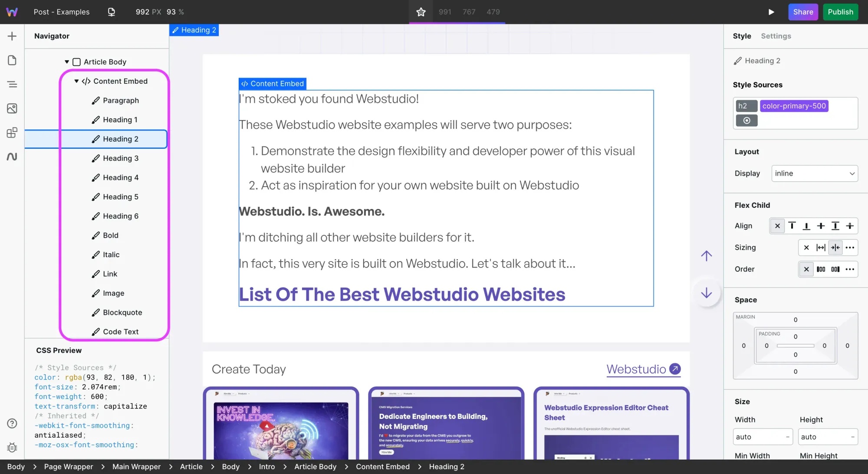Toggle visibility of the h2 style source
The width and height of the screenshot is (868, 474).
[746, 121]
